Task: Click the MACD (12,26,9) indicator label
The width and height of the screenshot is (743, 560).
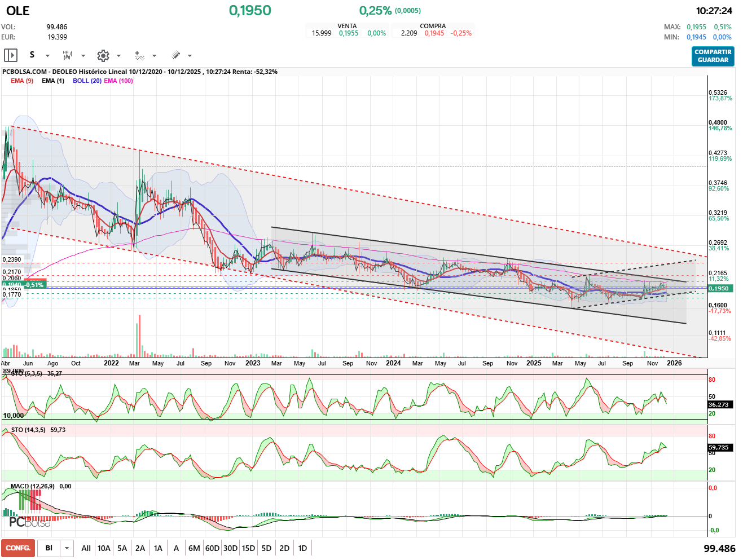Action: point(33,486)
